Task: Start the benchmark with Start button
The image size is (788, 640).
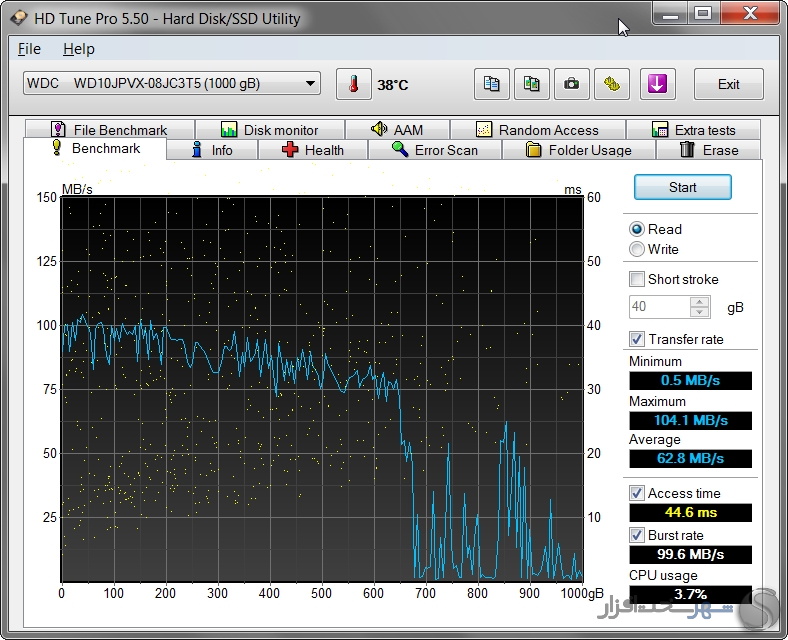Action: (x=682, y=187)
